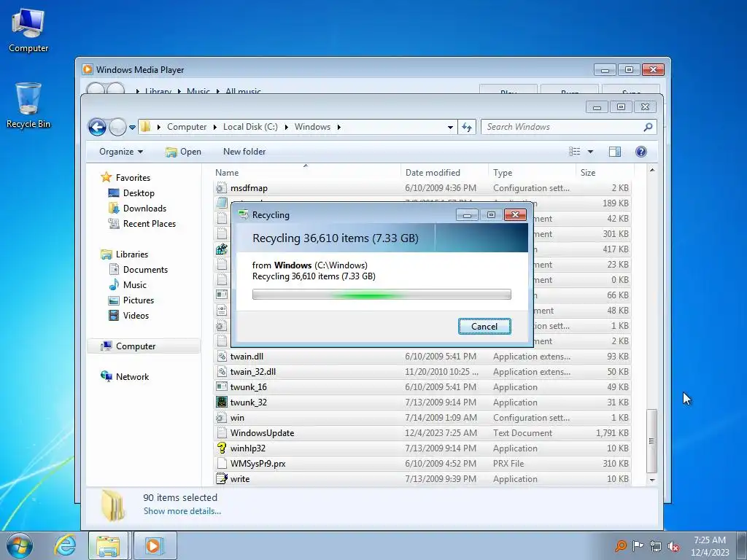Image resolution: width=747 pixels, height=560 pixels.
Task: Click New folder in the toolbar
Action: [x=244, y=152]
